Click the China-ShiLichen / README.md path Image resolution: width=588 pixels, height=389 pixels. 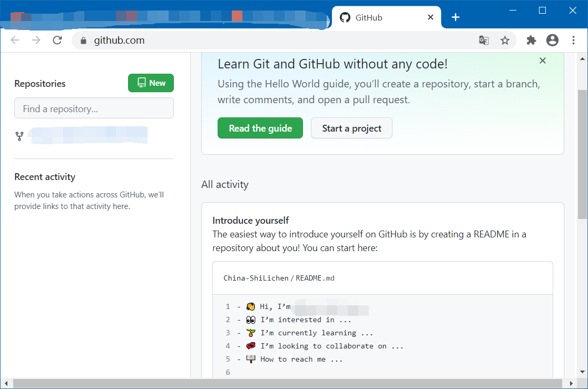279,278
